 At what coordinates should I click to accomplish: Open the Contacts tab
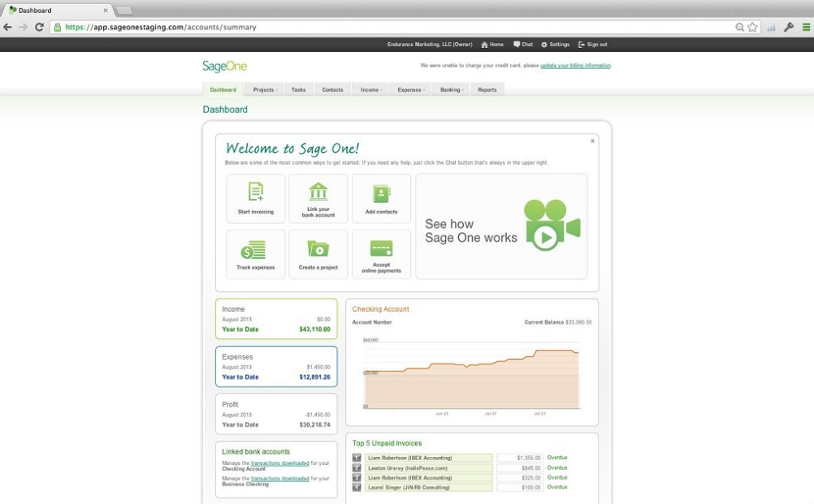click(x=332, y=90)
